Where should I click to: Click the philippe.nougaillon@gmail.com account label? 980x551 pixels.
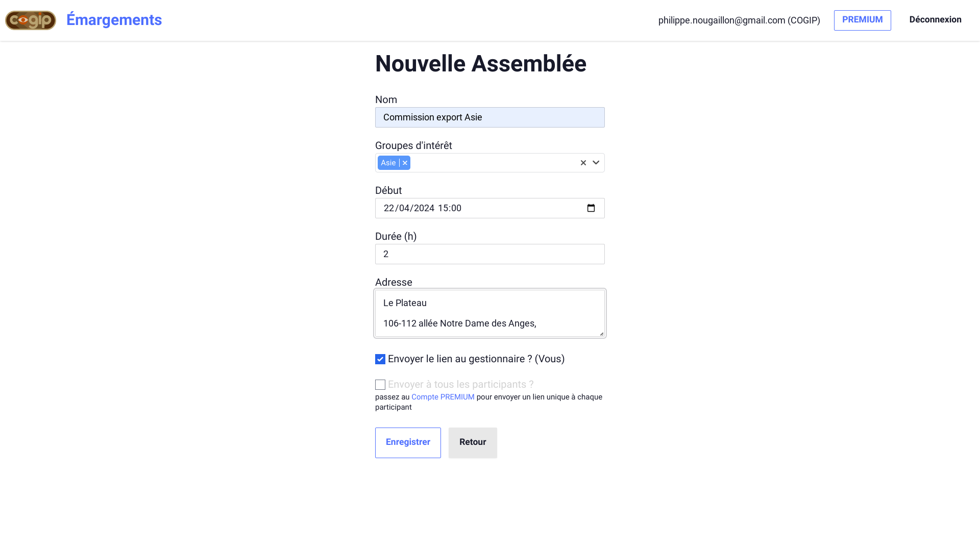[739, 20]
